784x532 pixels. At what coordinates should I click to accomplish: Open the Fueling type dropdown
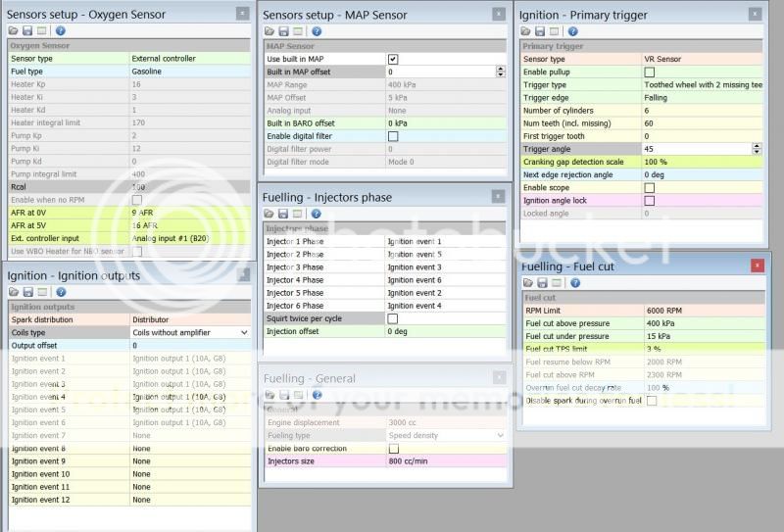501,435
